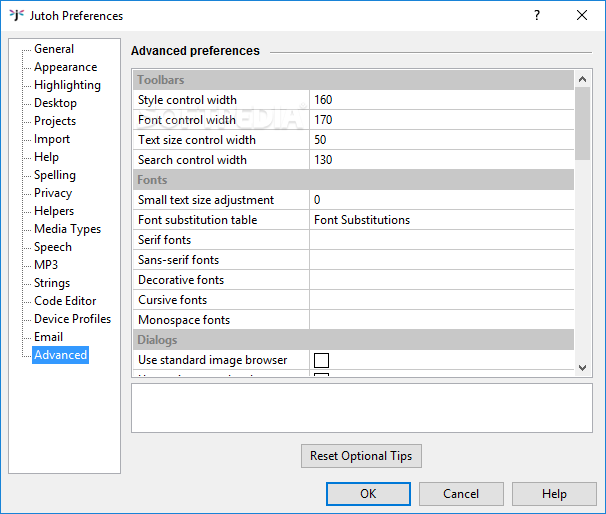This screenshot has width=606, height=514.
Task: Select the highlighted Advanced category
Action: pyautogui.click(x=60, y=355)
